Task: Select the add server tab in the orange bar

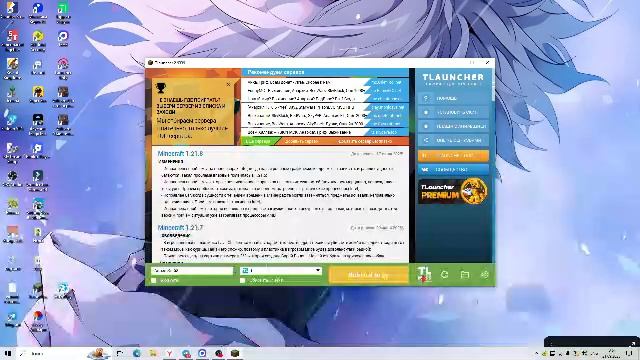Action: 301,141
